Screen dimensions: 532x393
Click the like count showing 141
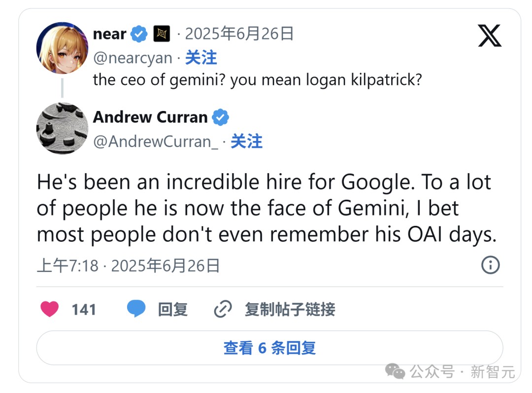(85, 309)
